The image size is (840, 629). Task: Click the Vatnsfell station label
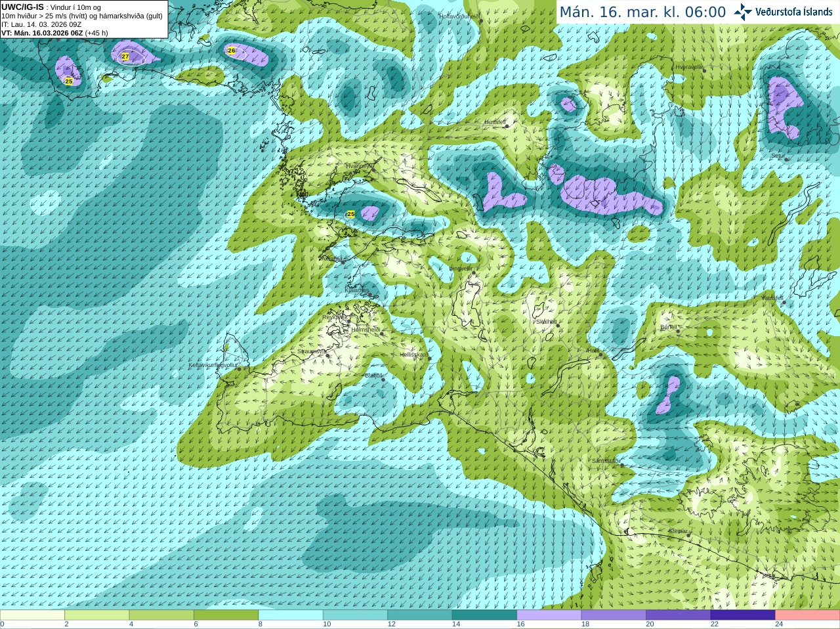[x=772, y=298]
